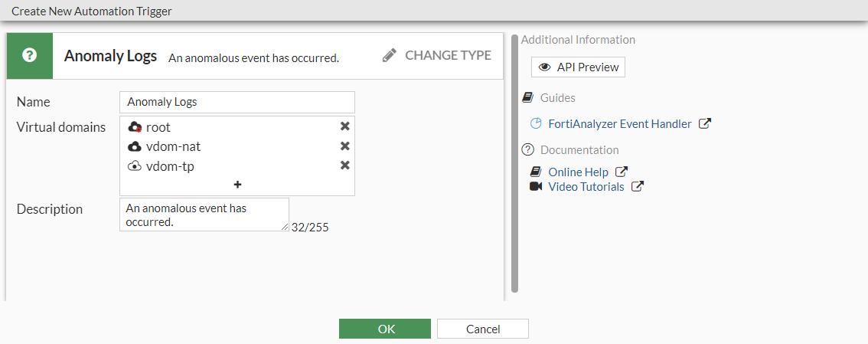Open the API Preview
The height and width of the screenshot is (344, 868).
click(x=578, y=67)
